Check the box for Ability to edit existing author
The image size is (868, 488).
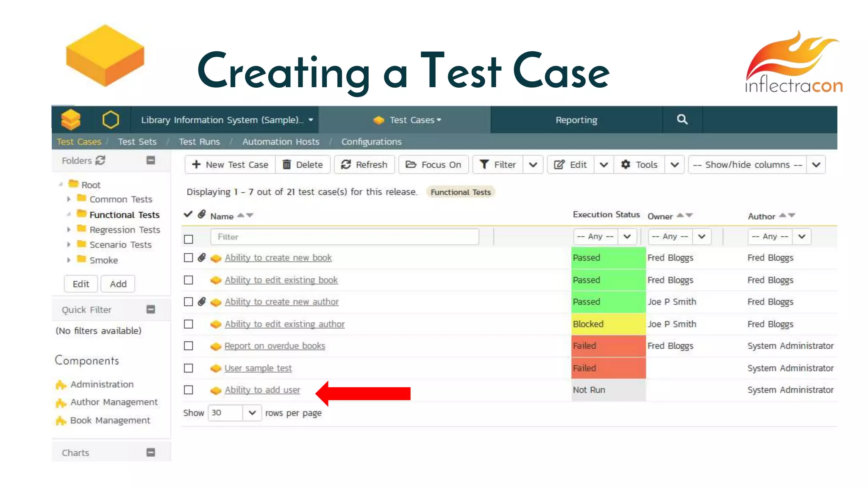pos(189,324)
